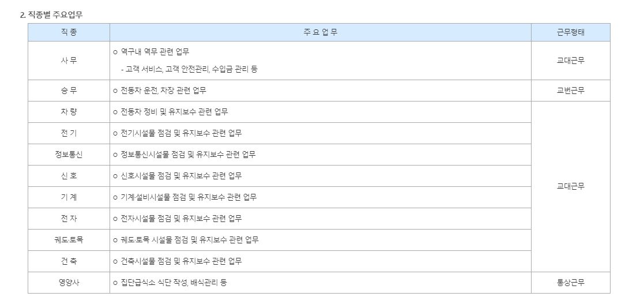Select the '승 무' job type cell
The width and height of the screenshot is (644, 308).
(x=69, y=91)
